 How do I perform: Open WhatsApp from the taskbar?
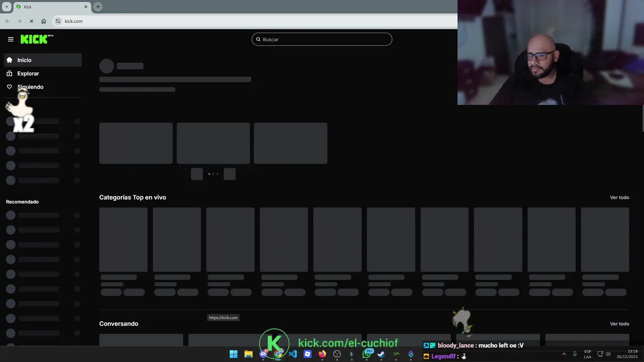[x=366, y=354]
